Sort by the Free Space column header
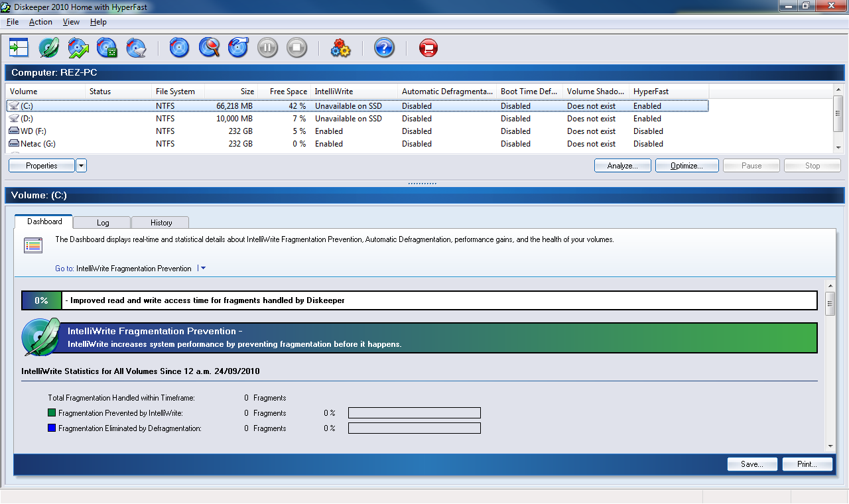 pos(284,92)
